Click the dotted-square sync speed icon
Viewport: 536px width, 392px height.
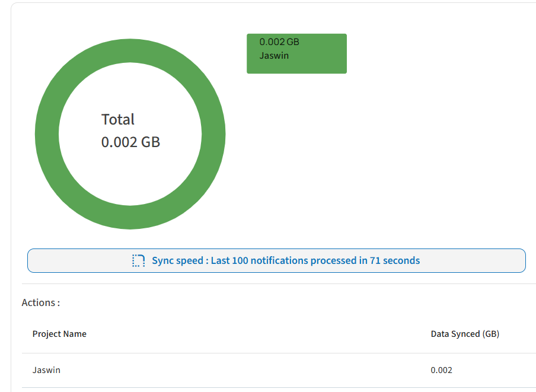pos(138,261)
